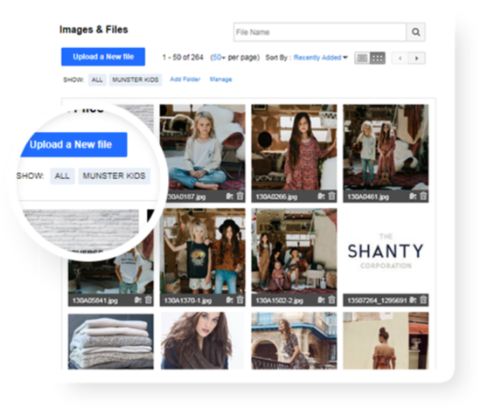Filter by MUNSTER KIDS folder
Viewport: 480px width, 408px height.
tap(135, 80)
